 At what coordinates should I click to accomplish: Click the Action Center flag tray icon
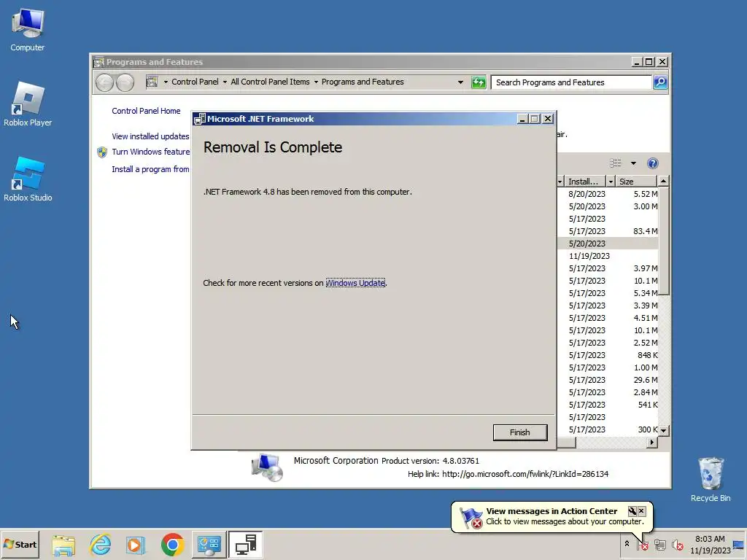(643, 544)
